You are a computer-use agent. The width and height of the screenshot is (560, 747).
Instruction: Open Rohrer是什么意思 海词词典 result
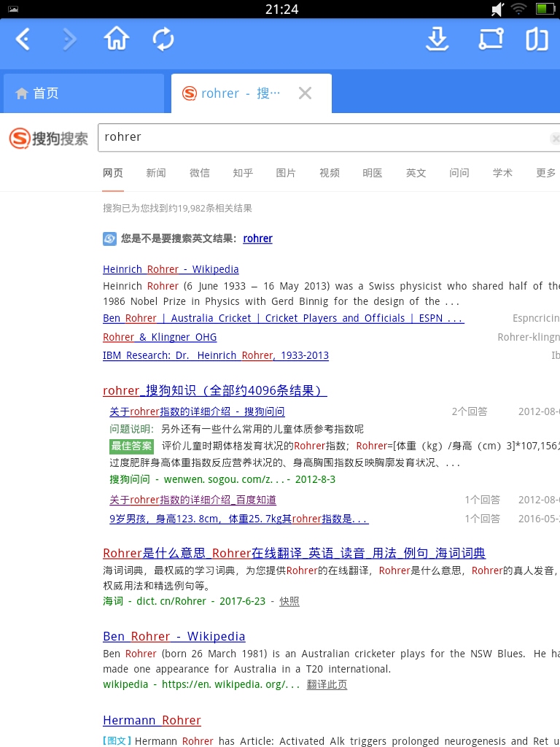click(x=295, y=553)
